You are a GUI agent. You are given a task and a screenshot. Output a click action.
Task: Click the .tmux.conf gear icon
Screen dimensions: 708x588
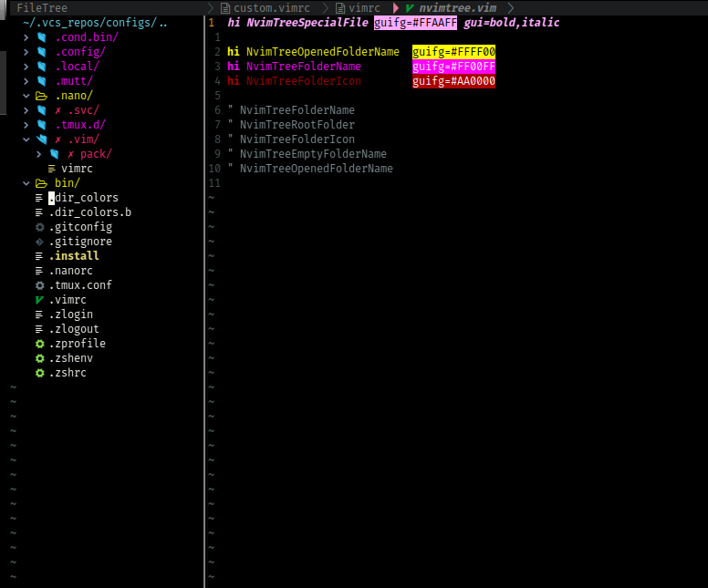(x=40, y=285)
